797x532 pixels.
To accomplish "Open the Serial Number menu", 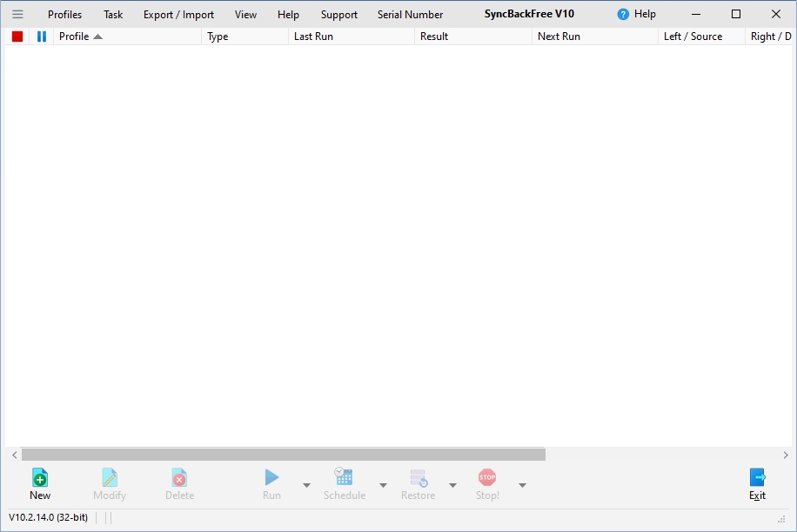I will (x=410, y=14).
